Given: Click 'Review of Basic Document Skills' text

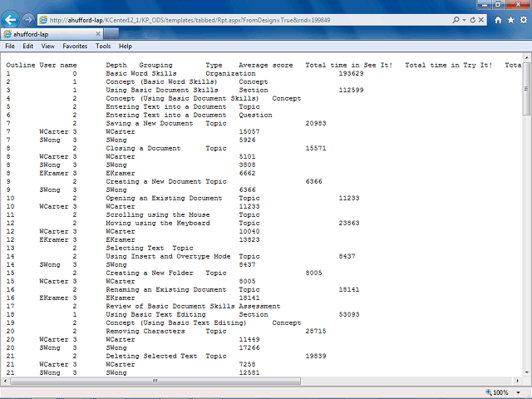Looking at the screenshot, I should (x=170, y=306).
